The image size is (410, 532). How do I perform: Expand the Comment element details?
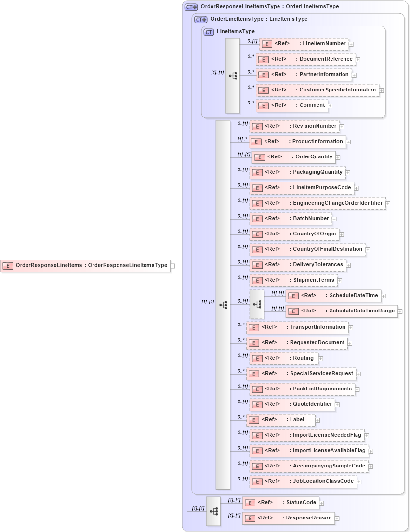330,105
